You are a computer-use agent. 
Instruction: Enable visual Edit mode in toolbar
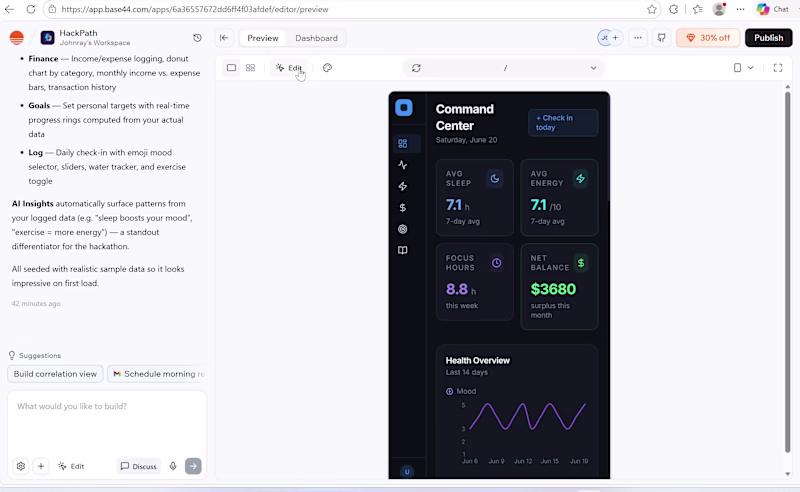[x=289, y=67]
